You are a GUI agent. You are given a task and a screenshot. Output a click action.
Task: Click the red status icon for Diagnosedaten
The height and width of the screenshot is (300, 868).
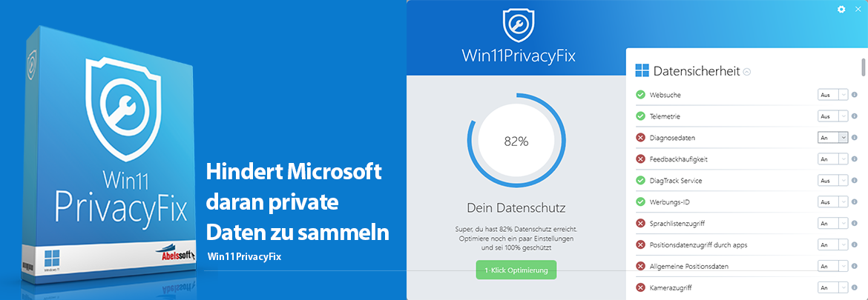[x=640, y=138]
